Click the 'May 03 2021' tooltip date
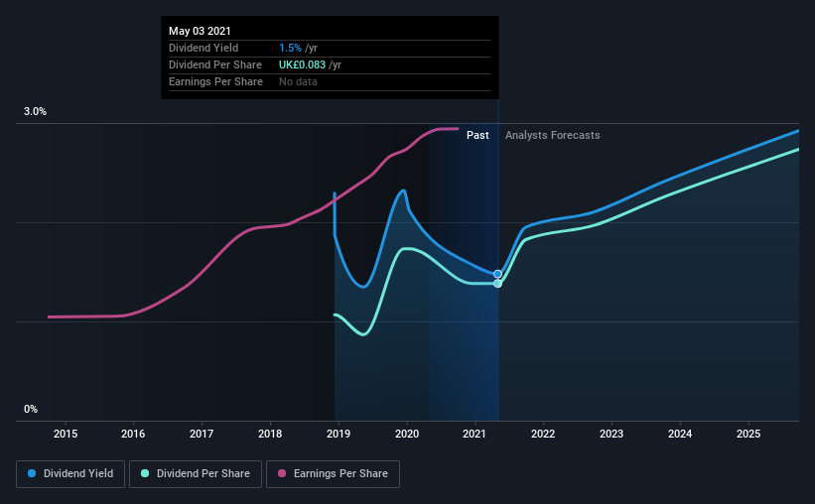The image size is (815, 504). (200, 31)
